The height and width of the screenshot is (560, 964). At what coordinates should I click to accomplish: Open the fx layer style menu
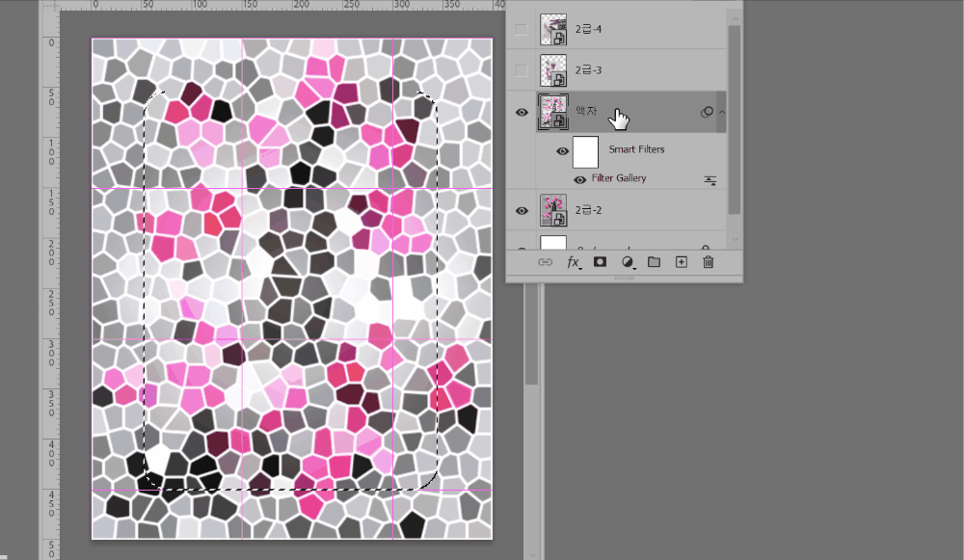(x=573, y=262)
